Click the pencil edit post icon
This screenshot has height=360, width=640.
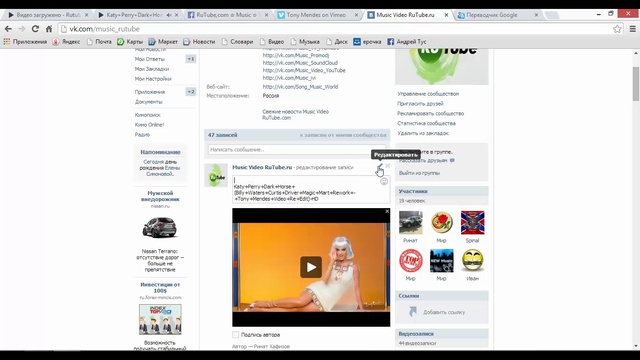379,166
